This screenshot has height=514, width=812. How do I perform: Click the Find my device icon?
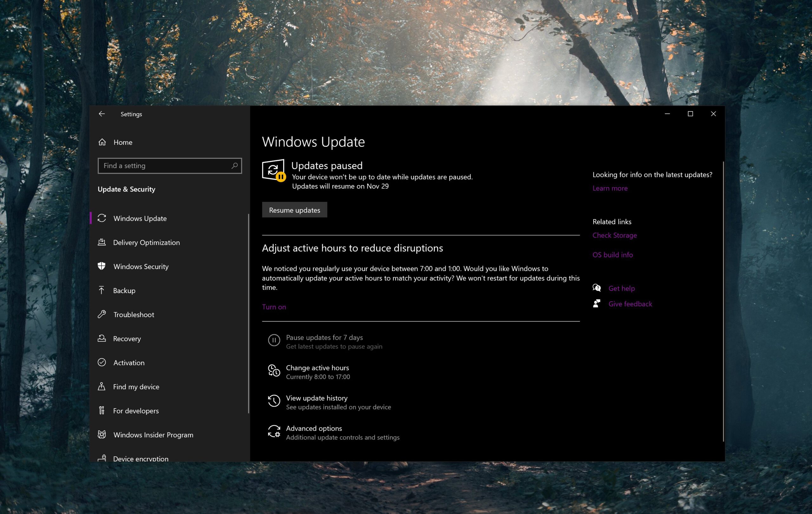click(x=101, y=387)
